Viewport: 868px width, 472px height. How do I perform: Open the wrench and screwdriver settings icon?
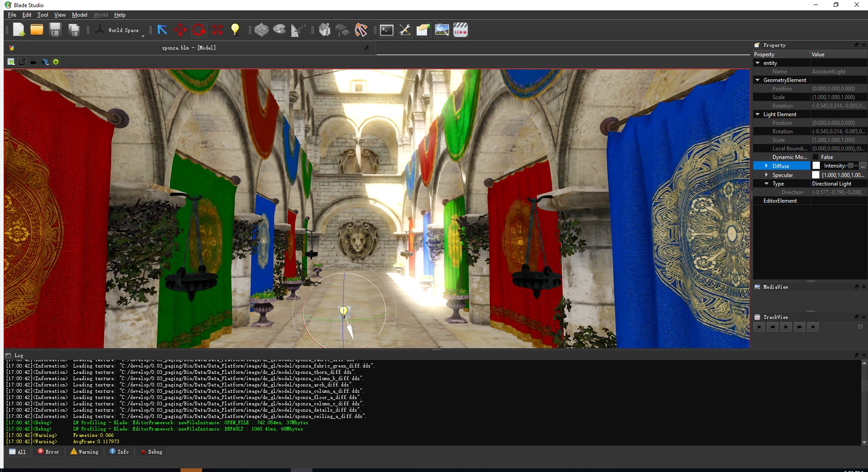405,30
